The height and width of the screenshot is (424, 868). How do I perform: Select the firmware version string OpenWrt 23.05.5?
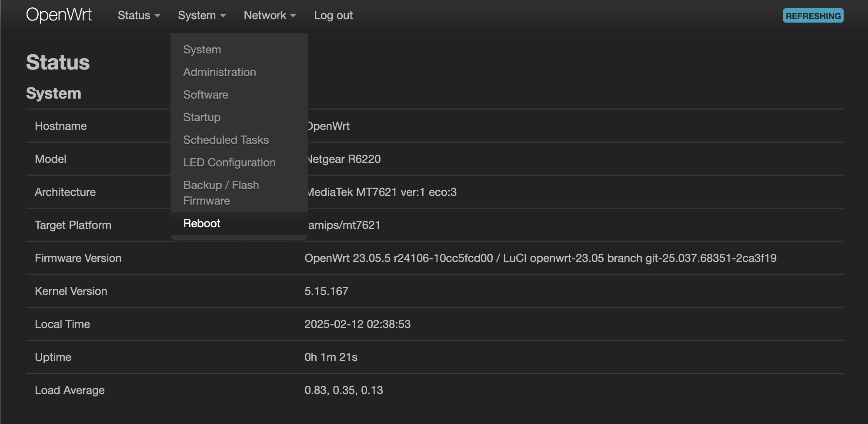pos(541,258)
